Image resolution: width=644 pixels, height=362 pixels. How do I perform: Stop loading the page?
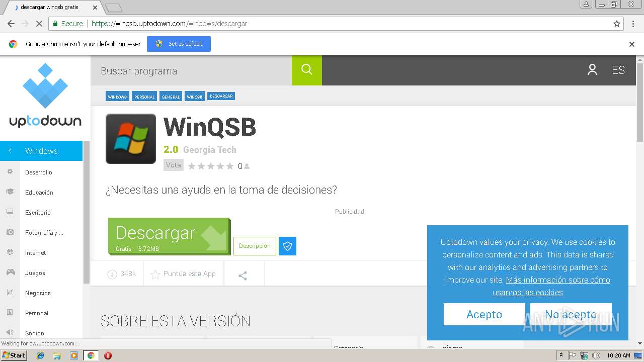[39, 24]
